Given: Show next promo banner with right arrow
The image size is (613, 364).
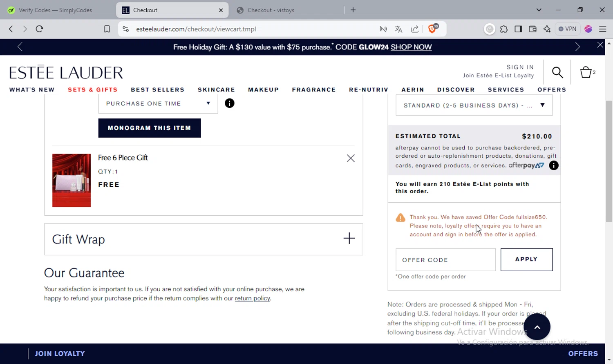Looking at the screenshot, I should point(577,47).
